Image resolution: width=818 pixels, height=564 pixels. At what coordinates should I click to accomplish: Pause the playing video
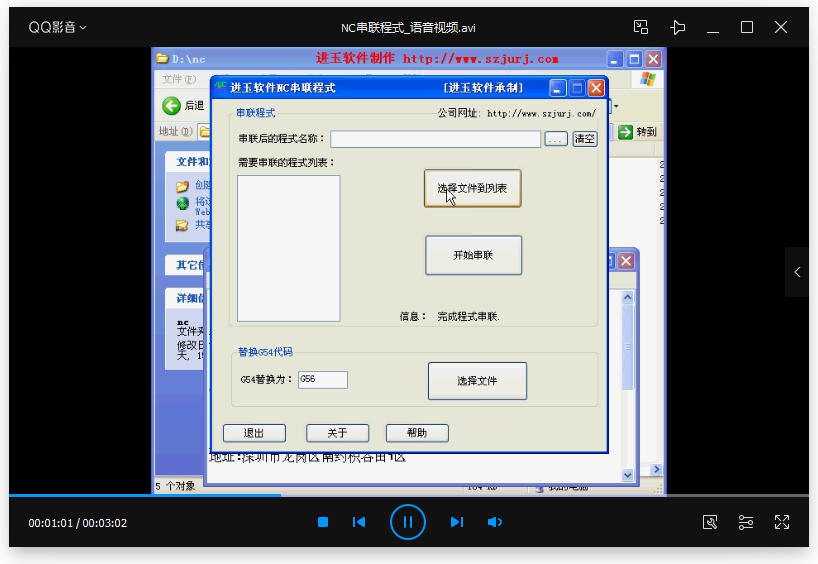click(408, 522)
